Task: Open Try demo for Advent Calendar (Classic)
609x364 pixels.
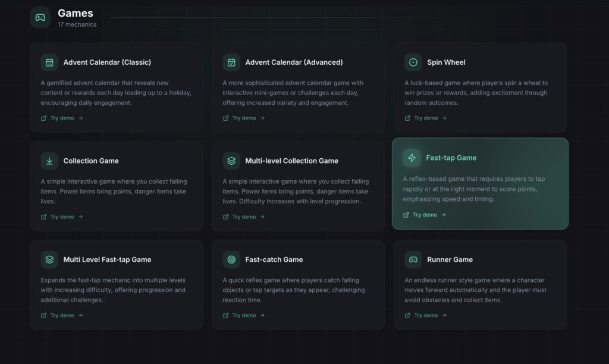Action: click(62, 118)
